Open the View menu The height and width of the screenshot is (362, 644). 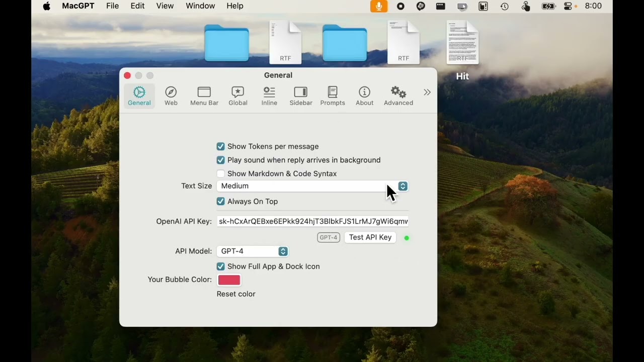click(165, 6)
